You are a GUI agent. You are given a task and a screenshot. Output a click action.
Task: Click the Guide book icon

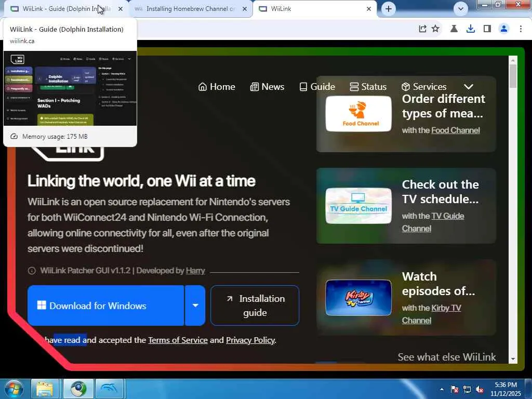[x=303, y=87]
